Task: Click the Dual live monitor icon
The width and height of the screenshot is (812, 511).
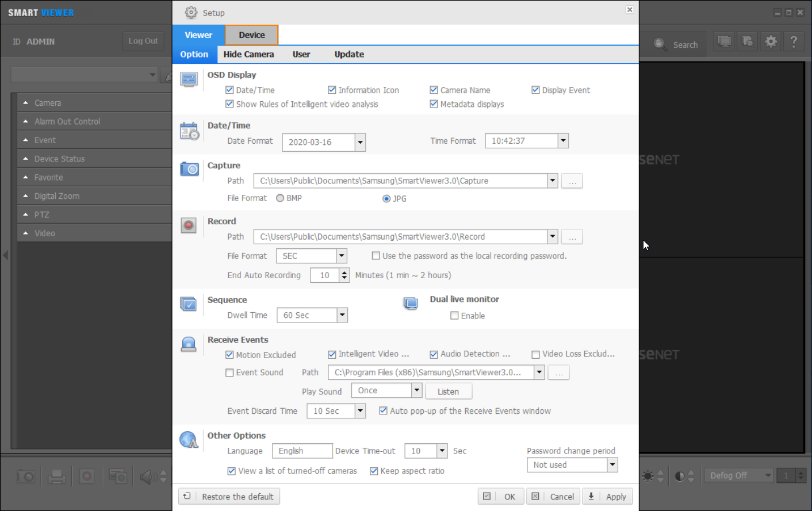Action: (411, 303)
